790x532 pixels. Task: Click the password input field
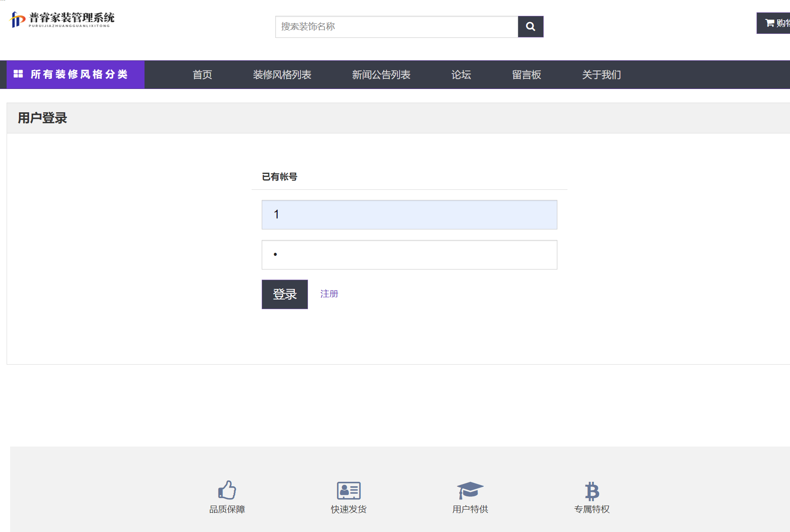pos(409,255)
